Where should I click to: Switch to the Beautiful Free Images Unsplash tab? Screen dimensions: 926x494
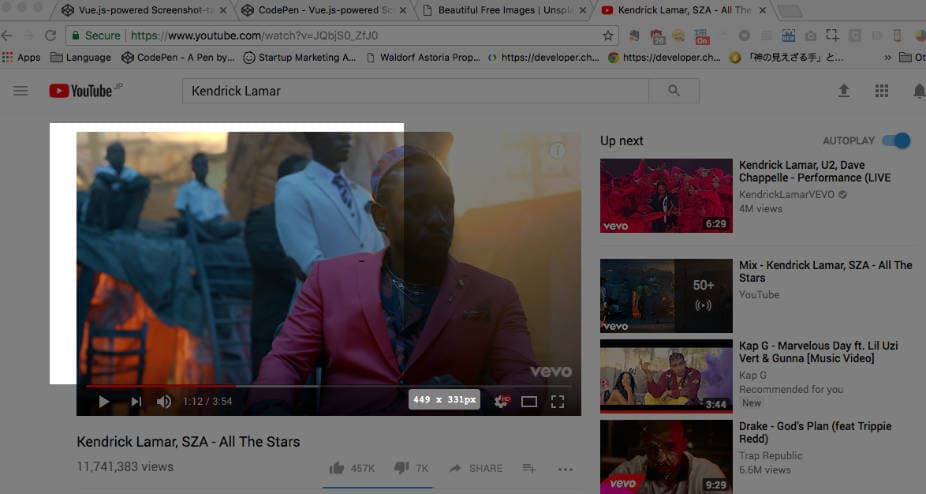click(x=505, y=10)
